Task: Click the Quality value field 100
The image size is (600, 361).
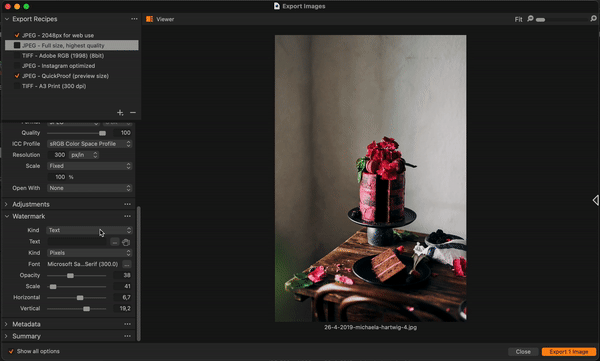Action: [x=122, y=133]
